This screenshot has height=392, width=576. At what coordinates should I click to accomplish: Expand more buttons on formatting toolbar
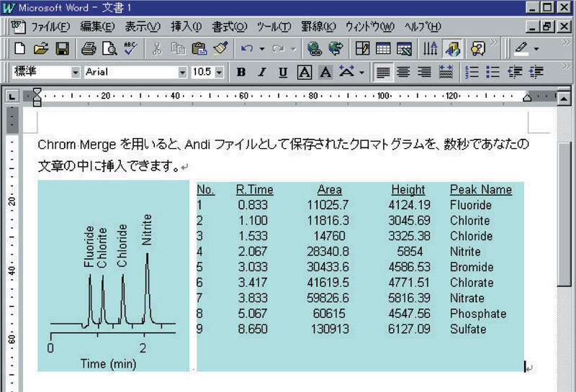[x=566, y=66]
